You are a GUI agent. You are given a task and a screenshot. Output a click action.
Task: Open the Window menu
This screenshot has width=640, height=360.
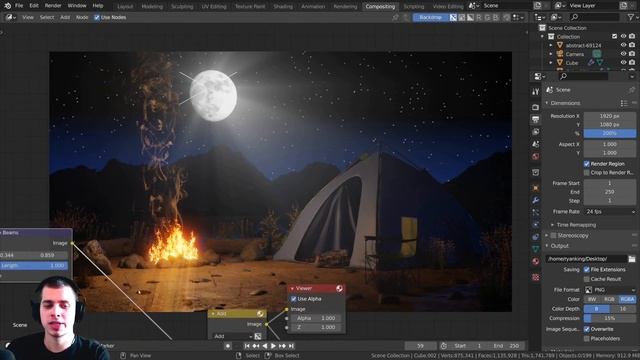pos(77,6)
